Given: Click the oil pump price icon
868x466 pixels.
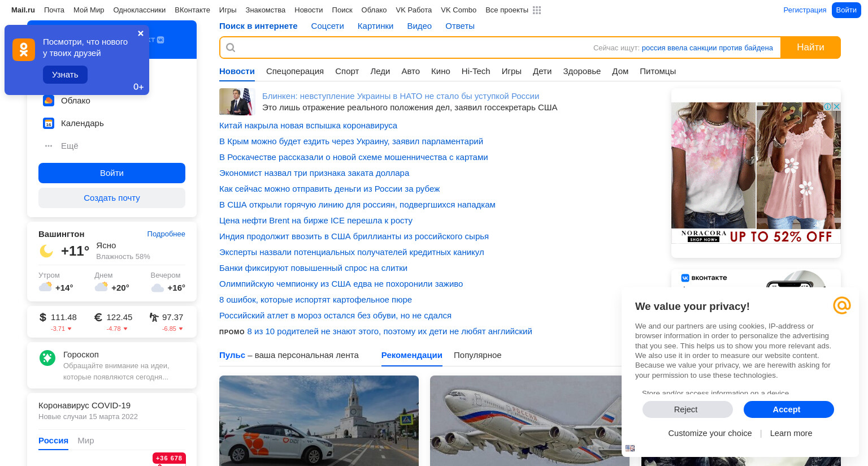Looking at the screenshot, I should click(x=154, y=317).
